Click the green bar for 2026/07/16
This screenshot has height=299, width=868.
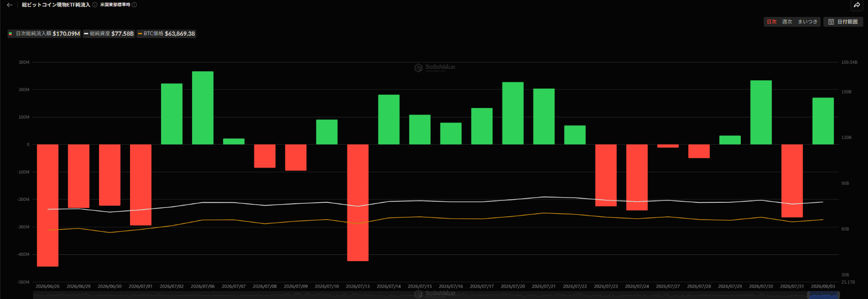[x=451, y=133]
